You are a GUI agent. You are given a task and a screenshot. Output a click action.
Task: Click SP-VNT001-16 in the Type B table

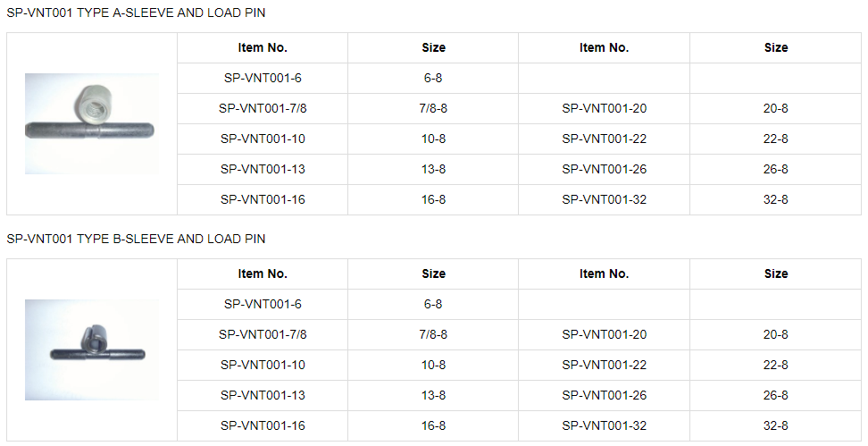(x=263, y=426)
